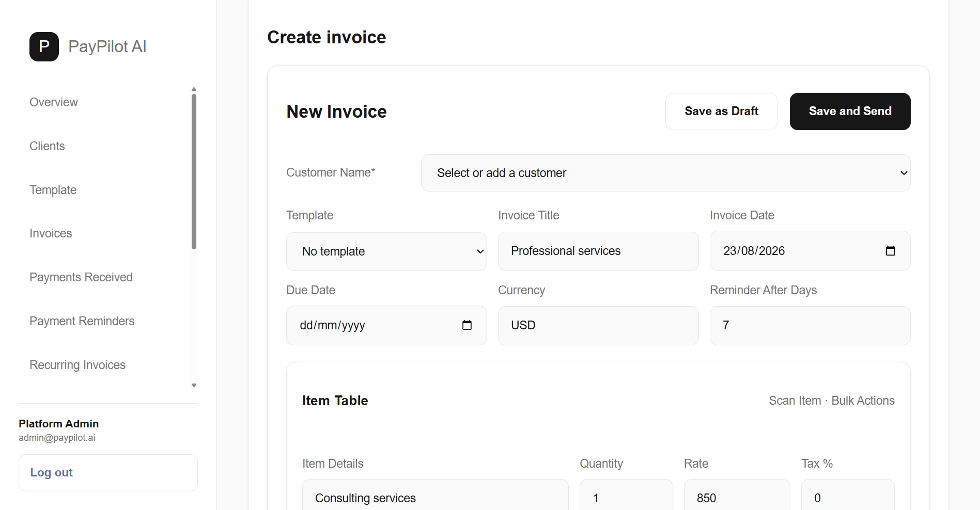Screen dimensions: 980x510
Task: Click the Currency field showing USD
Action: pos(598,326)
